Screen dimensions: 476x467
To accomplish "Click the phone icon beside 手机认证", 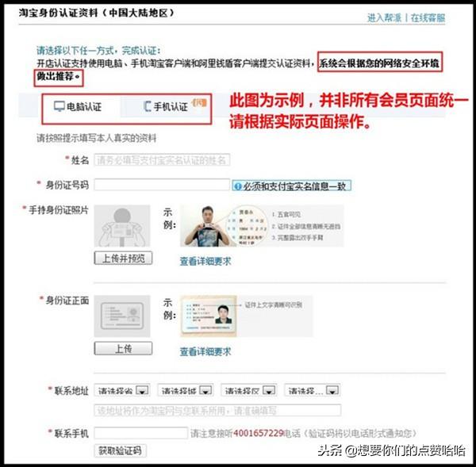I will (148, 106).
